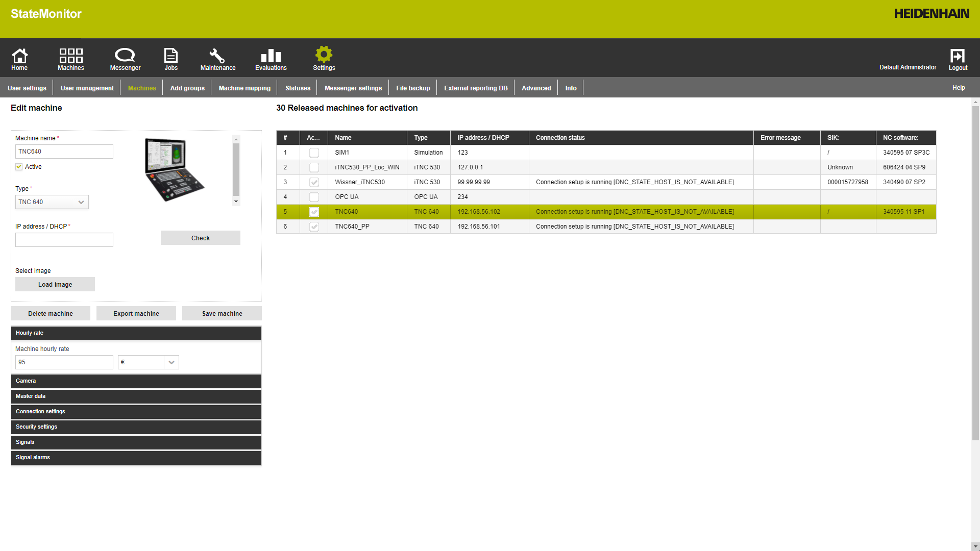Viewport: 980px width, 551px height.
Task: Click the Delete machine button
Action: [x=51, y=313]
